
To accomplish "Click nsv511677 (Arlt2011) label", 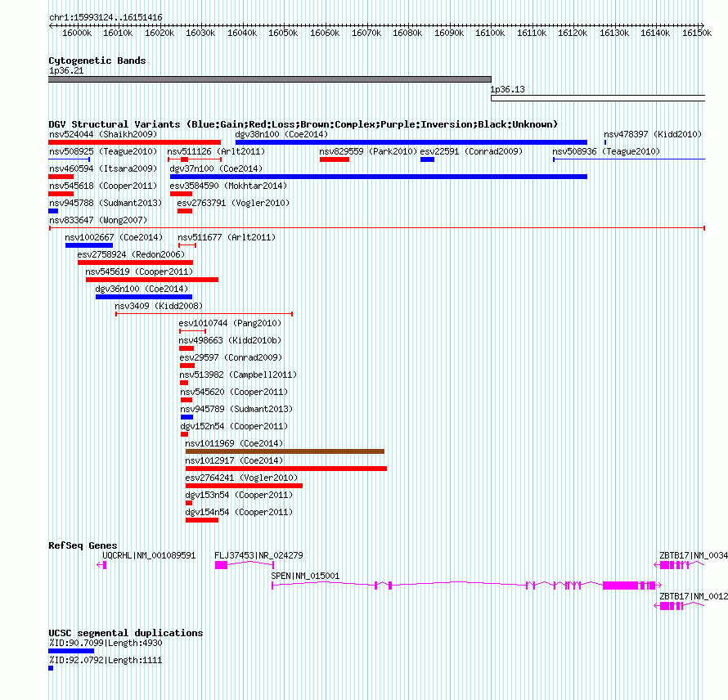I will [227, 238].
